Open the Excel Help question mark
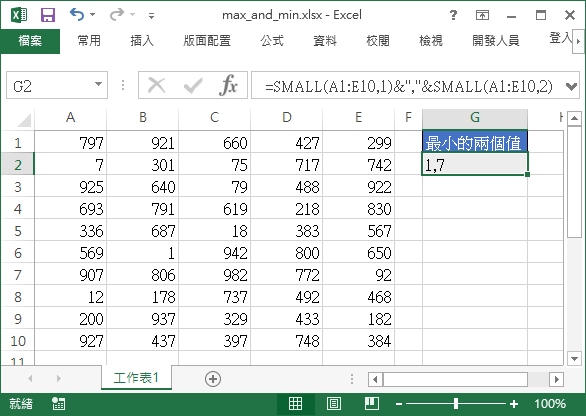Screen dimensions: 586x416 click(x=453, y=15)
